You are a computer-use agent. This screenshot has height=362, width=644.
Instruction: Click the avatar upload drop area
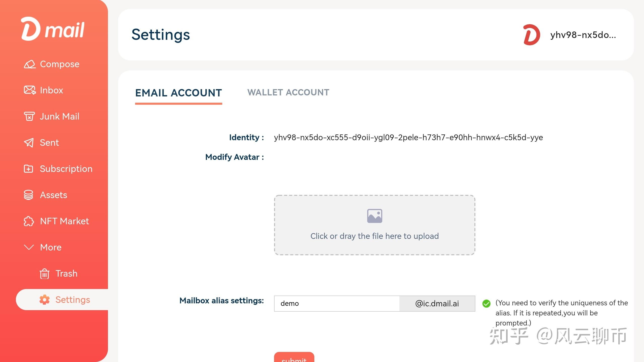tap(374, 225)
